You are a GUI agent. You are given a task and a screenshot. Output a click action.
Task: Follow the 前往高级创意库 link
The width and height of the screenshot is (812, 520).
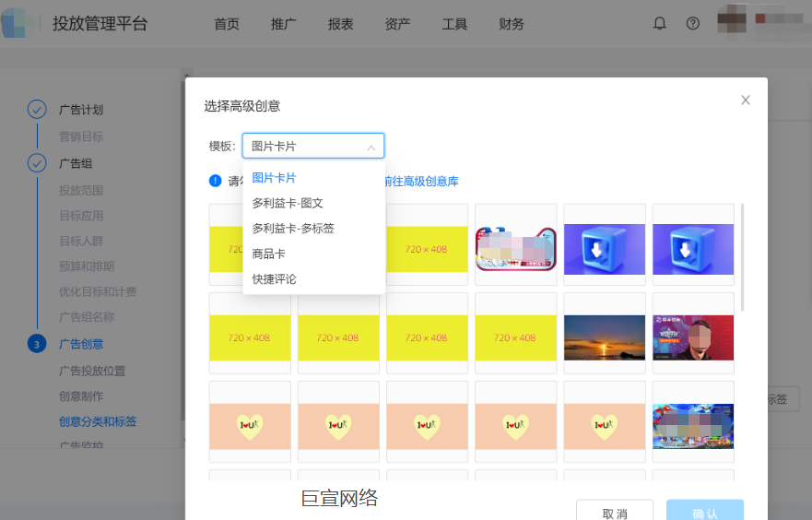click(421, 182)
